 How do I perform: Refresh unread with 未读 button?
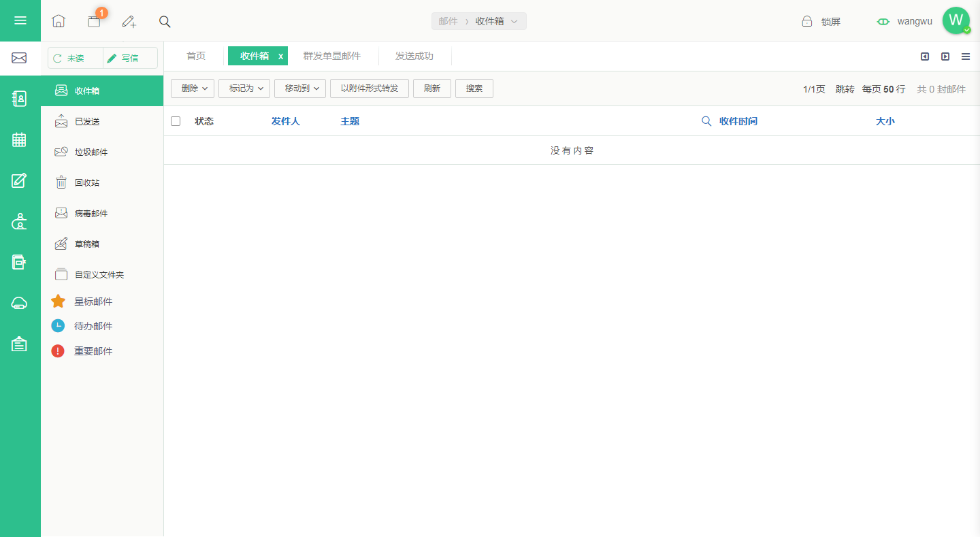click(76, 58)
